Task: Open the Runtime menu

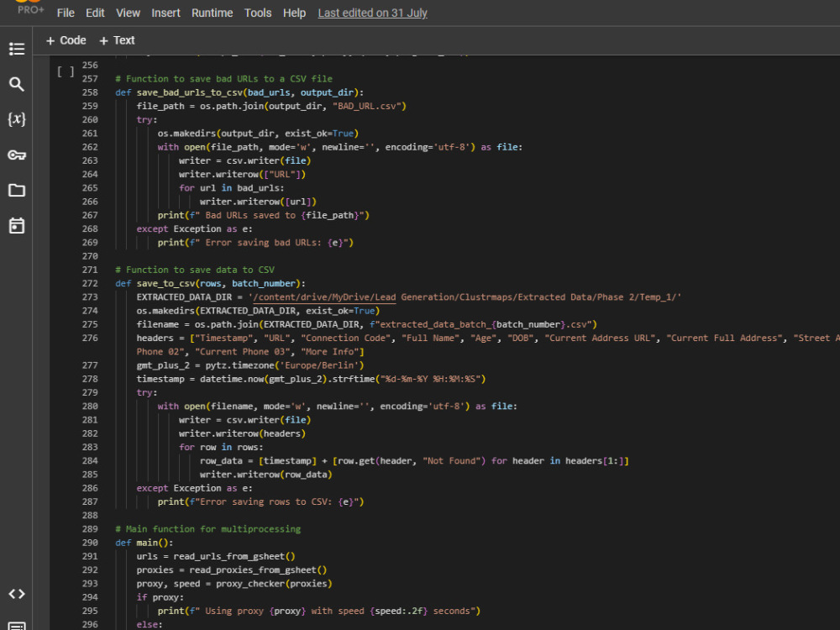Action: (x=213, y=13)
